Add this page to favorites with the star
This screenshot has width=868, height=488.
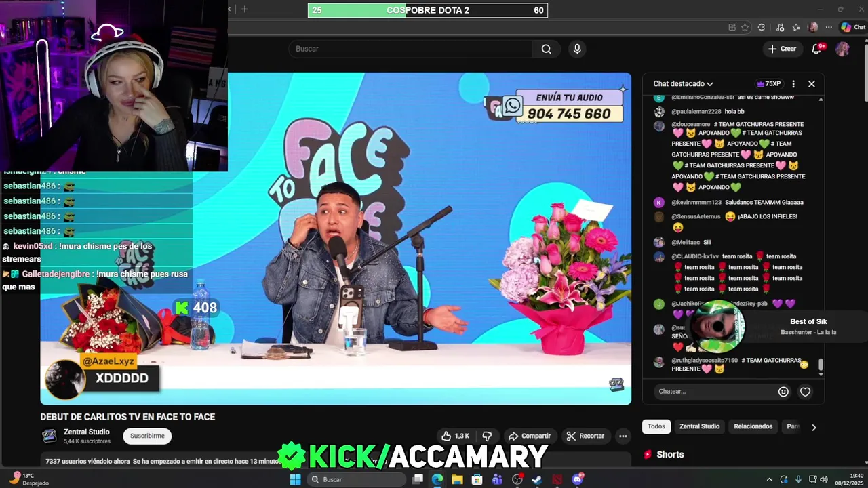pos(745,27)
